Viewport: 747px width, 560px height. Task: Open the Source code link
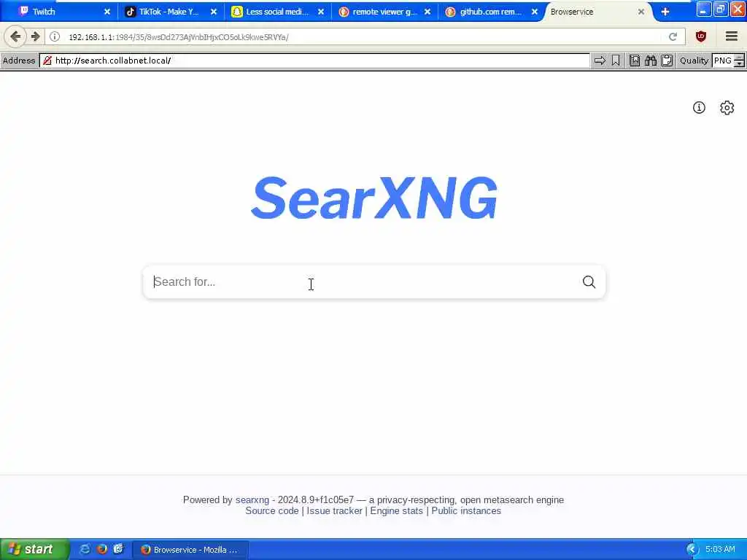271,511
